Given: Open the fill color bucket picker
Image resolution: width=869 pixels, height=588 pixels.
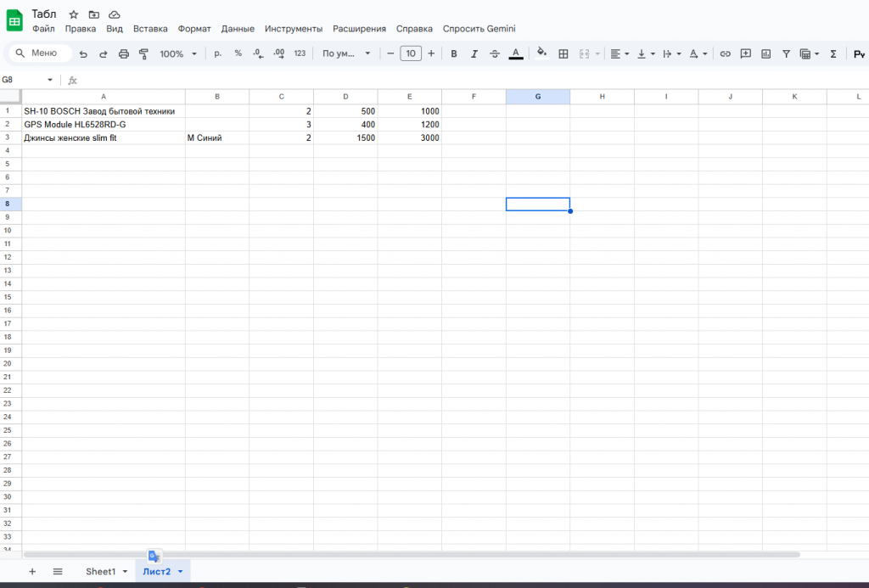Looking at the screenshot, I should pyautogui.click(x=541, y=53).
